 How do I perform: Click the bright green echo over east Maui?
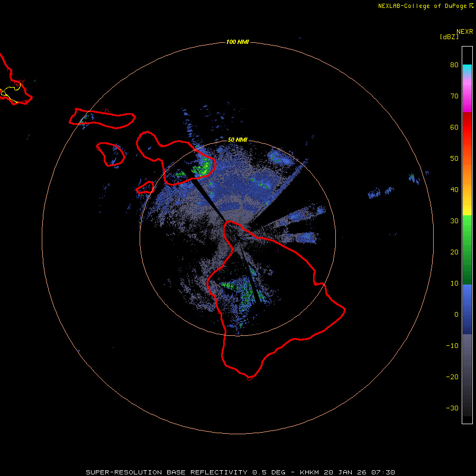[x=204, y=167]
